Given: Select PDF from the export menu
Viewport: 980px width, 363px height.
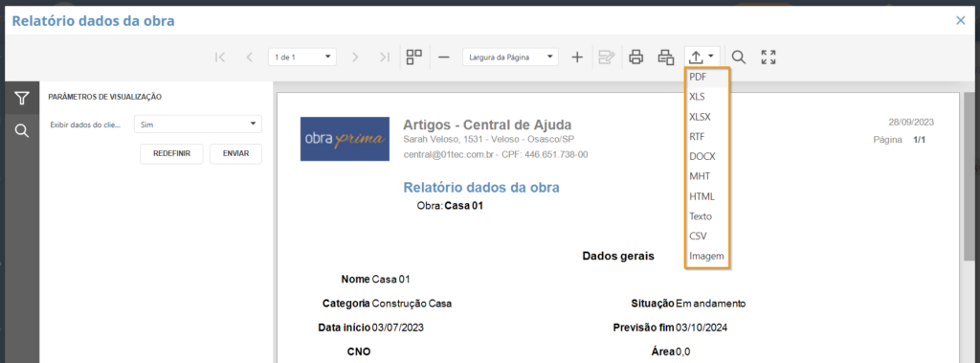Looking at the screenshot, I should coord(707,77).
